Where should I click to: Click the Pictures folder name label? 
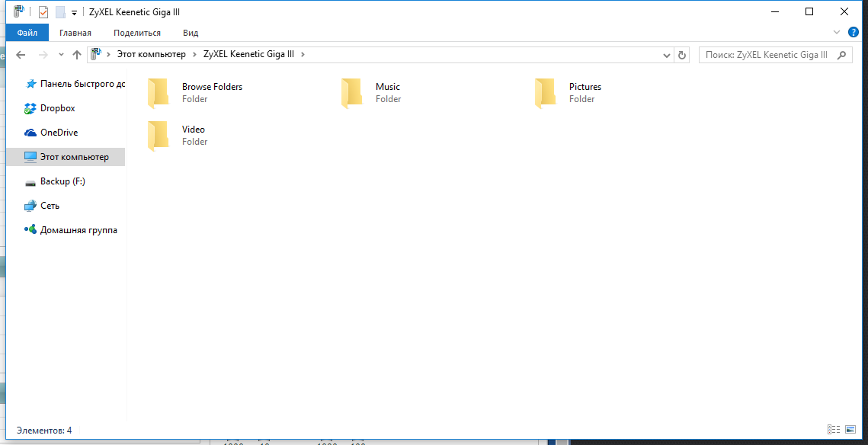tap(585, 86)
